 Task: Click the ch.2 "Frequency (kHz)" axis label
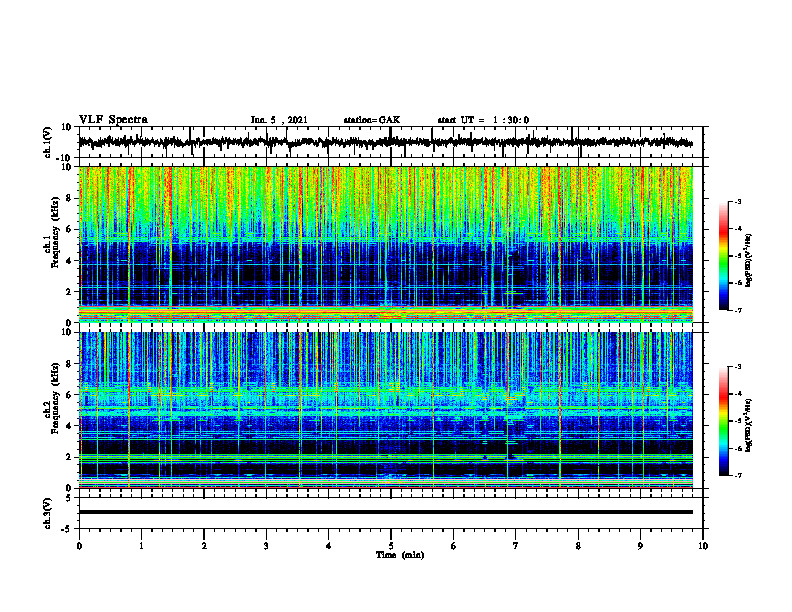click(x=55, y=398)
